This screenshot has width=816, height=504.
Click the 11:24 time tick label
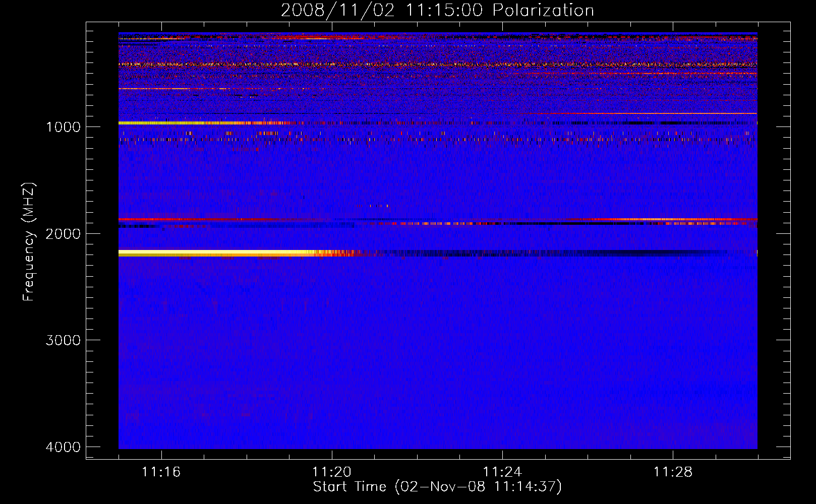click(x=502, y=472)
